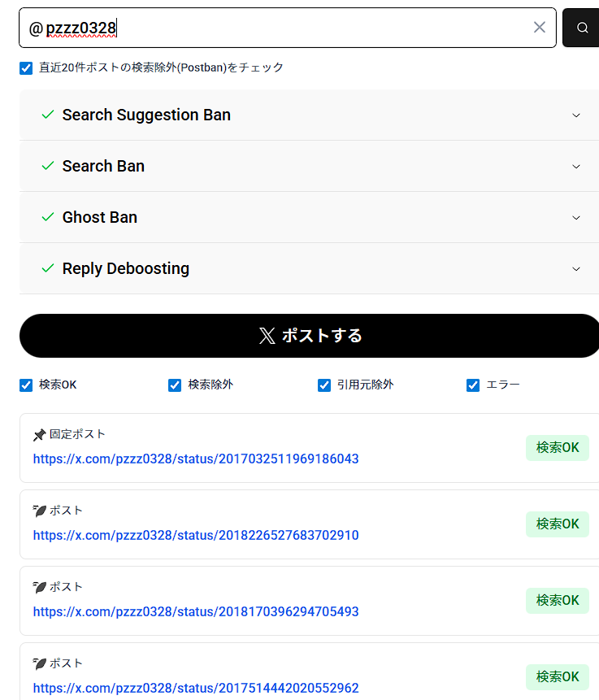Image resolution: width=599 pixels, height=700 pixels.
Task: Click the Reply Deboosting green checkmark
Action: pyautogui.click(x=48, y=268)
